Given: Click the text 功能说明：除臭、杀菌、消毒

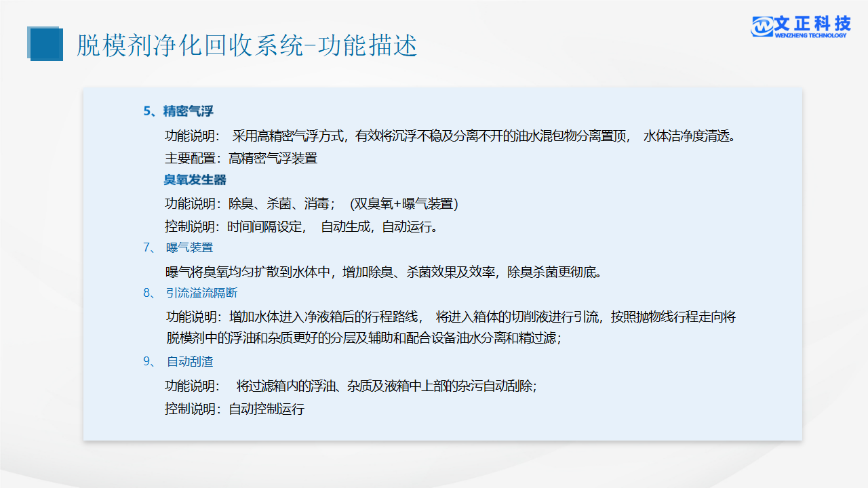Looking at the screenshot, I should 250,203.
